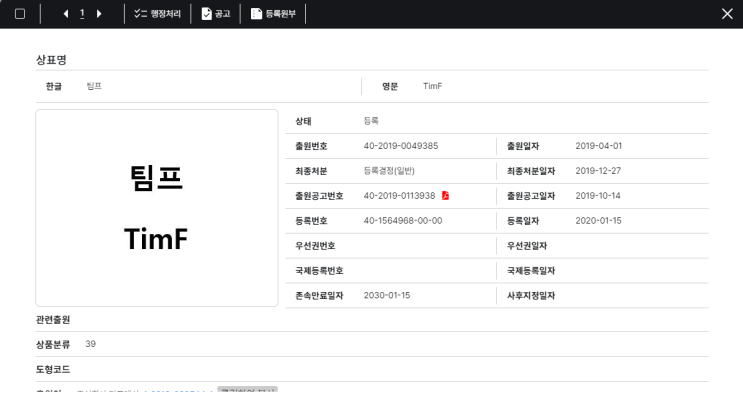Click publication date 2019-10-14
Screen dimensions: 743x396
(598, 196)
